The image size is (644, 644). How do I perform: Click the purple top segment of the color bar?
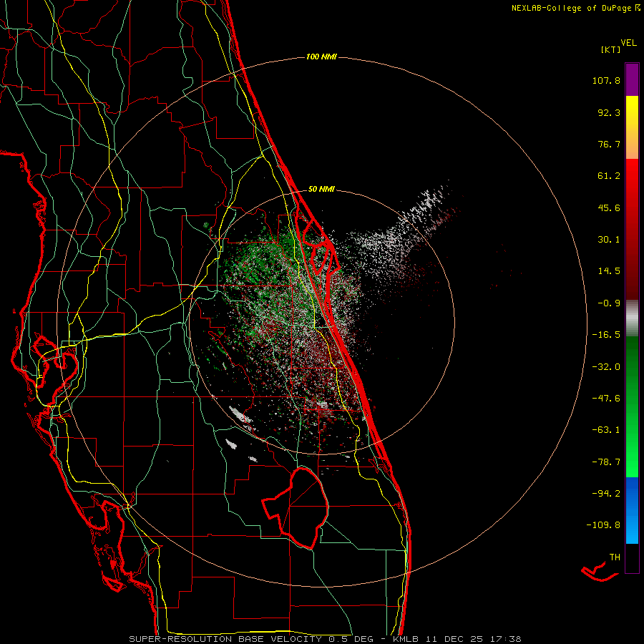[x=632, y=79]
